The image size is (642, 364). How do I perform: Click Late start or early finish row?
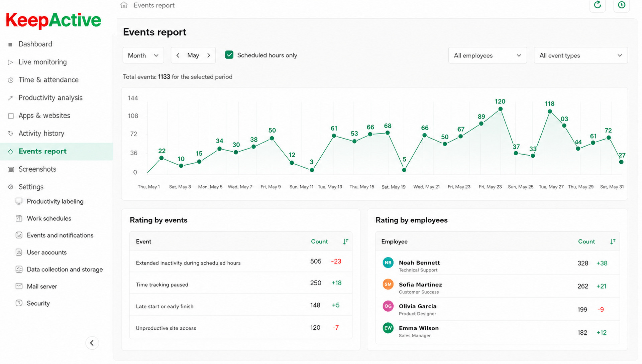tap(241, 305)
